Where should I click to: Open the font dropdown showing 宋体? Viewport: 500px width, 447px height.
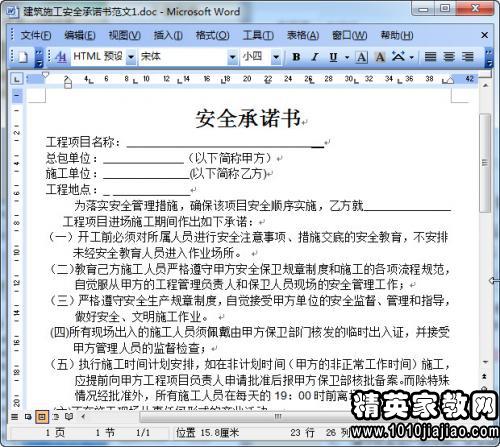[232, 57]
